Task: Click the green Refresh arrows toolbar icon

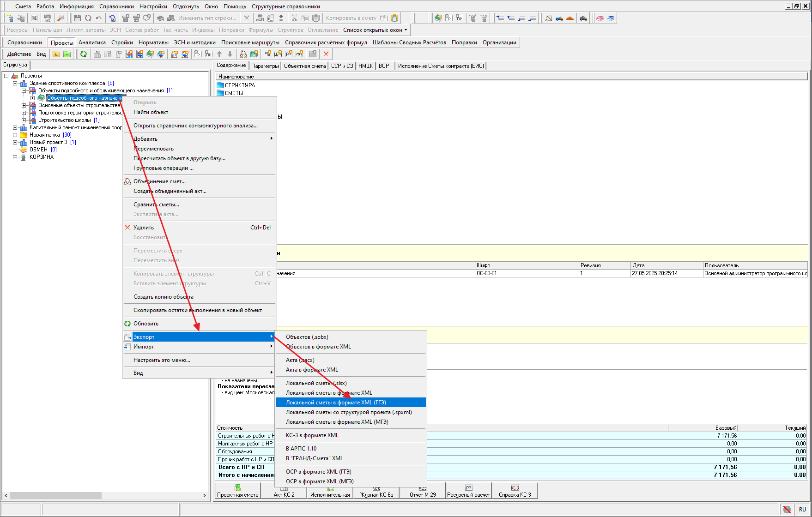Action: (x=84, y=54)
